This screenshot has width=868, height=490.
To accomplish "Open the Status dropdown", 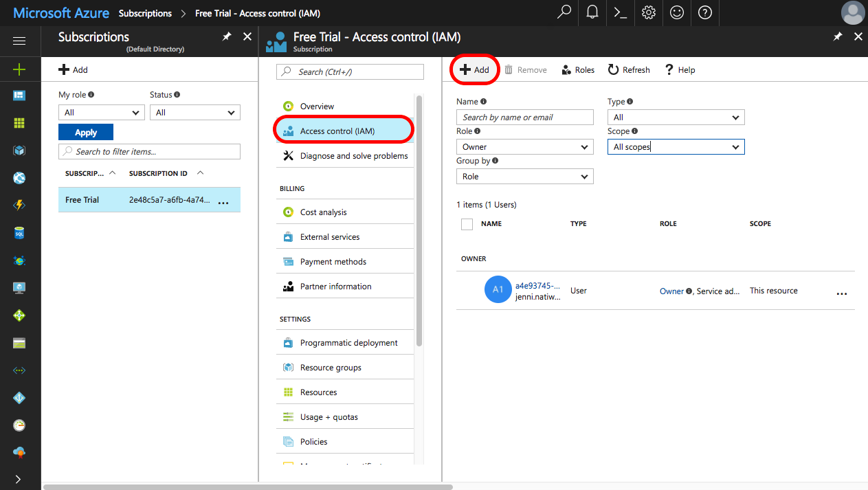I will (x=195, y=113).
